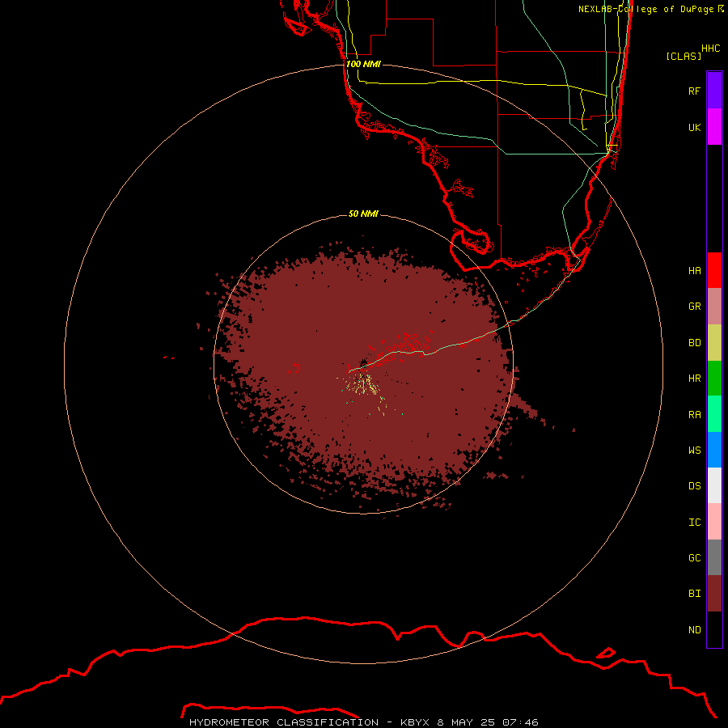This screenshot has width=728, height=728.
Task: Pick the RA mint green legend swatch
Action: tap(714, 414)
